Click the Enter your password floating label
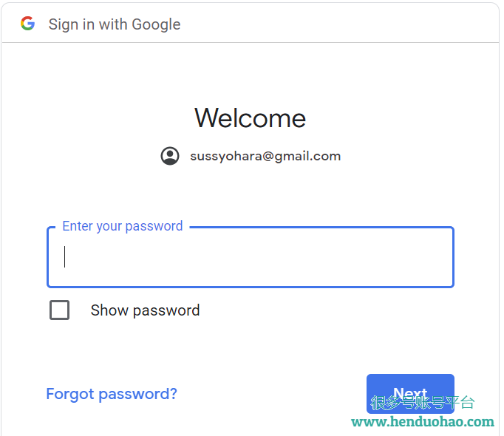Viewport: 504px width, 436px height. (x=123, y=226)
